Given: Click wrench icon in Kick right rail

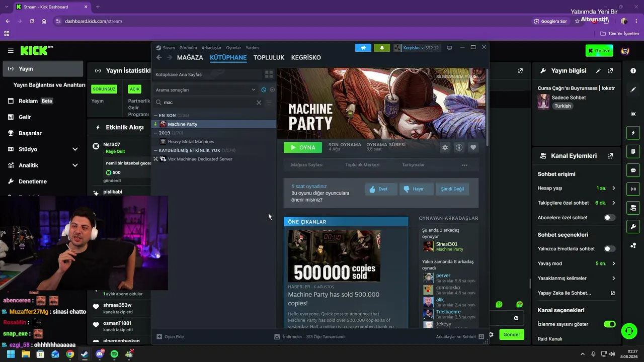Looking at the screenshot, I should click(x=633, y=226).
